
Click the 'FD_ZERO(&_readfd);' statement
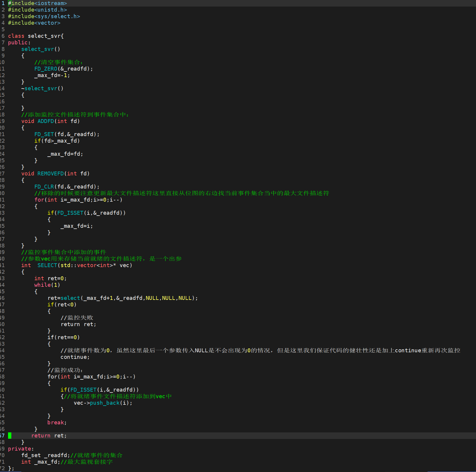point(63,69)
